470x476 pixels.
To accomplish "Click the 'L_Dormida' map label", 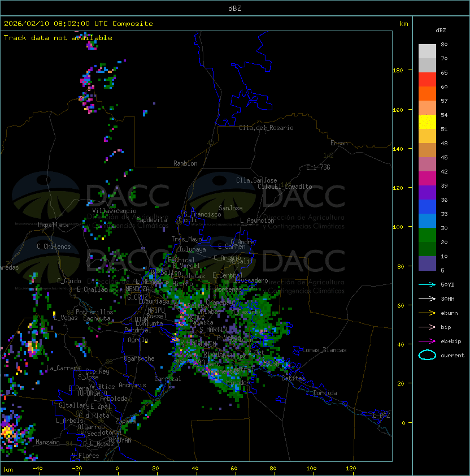I will point(321,393).
